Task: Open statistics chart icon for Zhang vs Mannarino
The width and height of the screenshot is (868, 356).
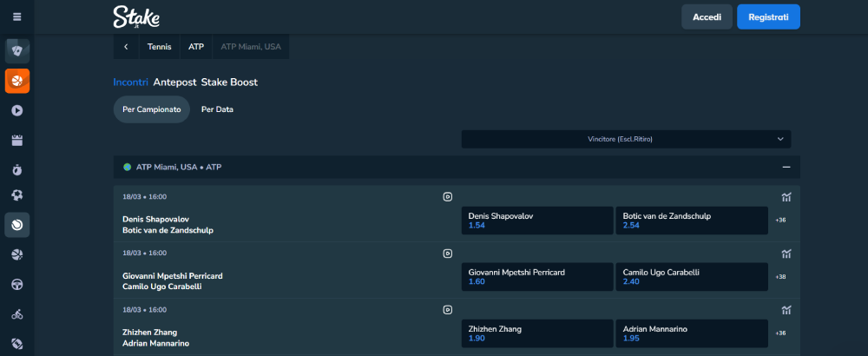Action: click(786, 310)
